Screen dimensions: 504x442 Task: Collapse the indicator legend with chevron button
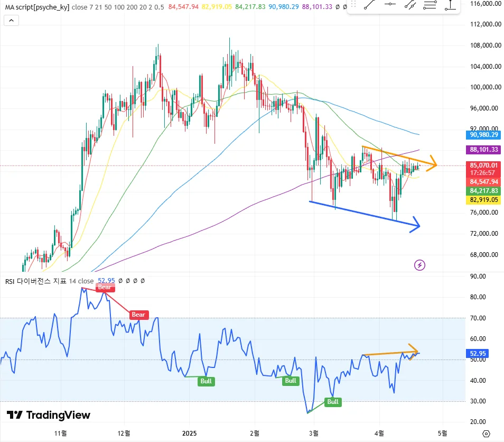pos(11,21)
